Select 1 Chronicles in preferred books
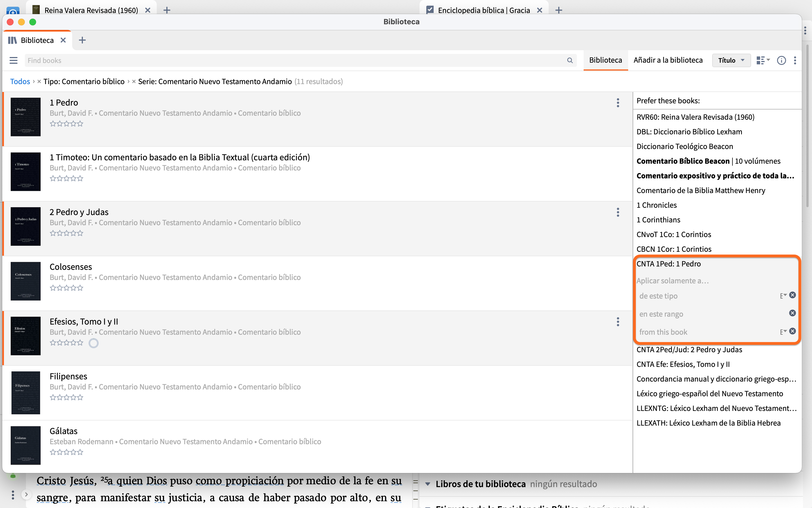The image size is (812, 508). pyautogui.click(x=656, y=205)
